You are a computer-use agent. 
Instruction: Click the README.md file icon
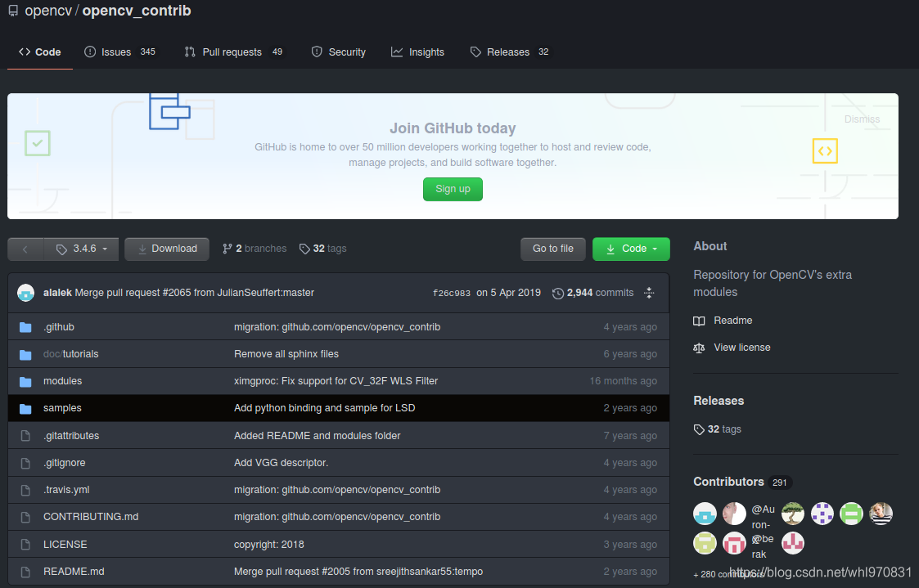pos(25,571)
